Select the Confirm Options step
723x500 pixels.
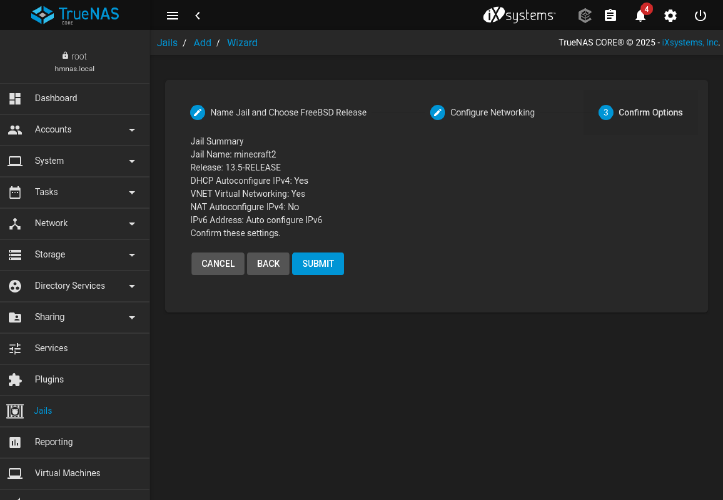click(x=640, y=113)
